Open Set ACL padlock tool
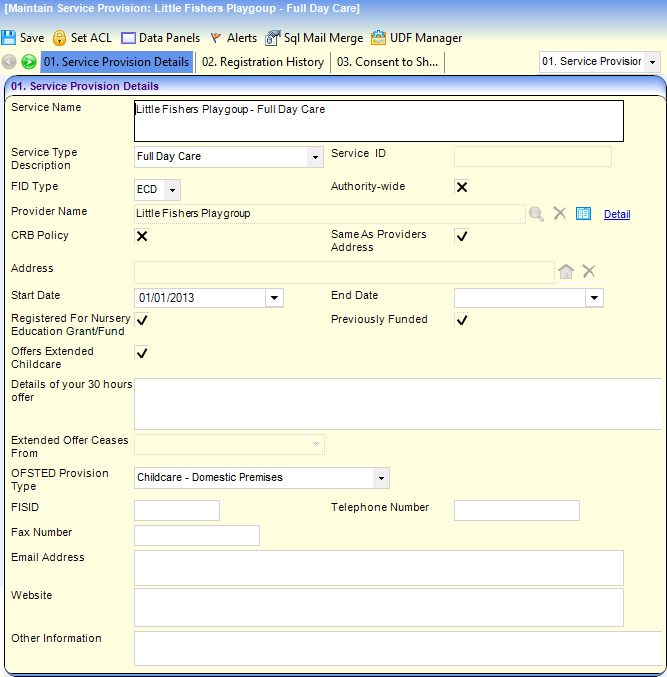Image resolution: width=667 pixels, height=677 pixels. (60, 38)
